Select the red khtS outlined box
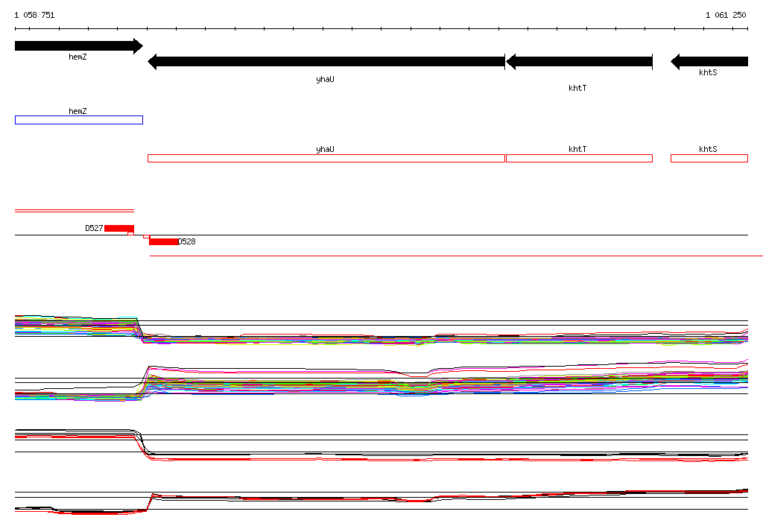The image size is (763, 532). tap(709, 158)
